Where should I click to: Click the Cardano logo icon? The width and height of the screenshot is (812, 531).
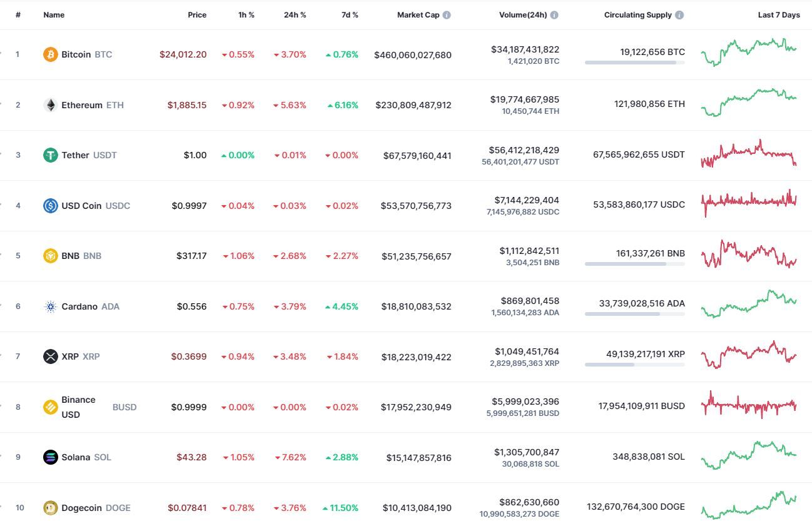coord(50,306)
